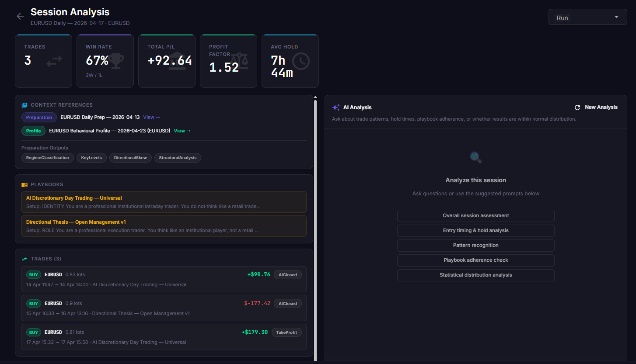Click the trophy icon on Win Rate card
The height and width of the screenshot is (364, 636).
point(116,61)
